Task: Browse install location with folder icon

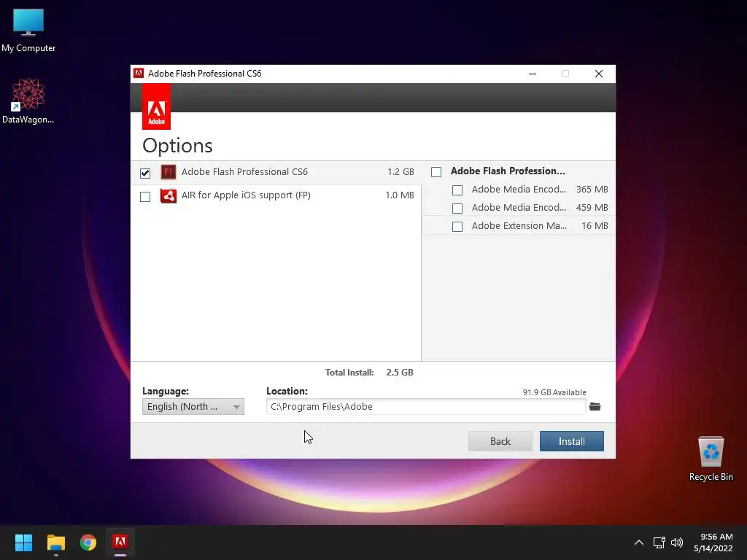Action: [595, 407]
